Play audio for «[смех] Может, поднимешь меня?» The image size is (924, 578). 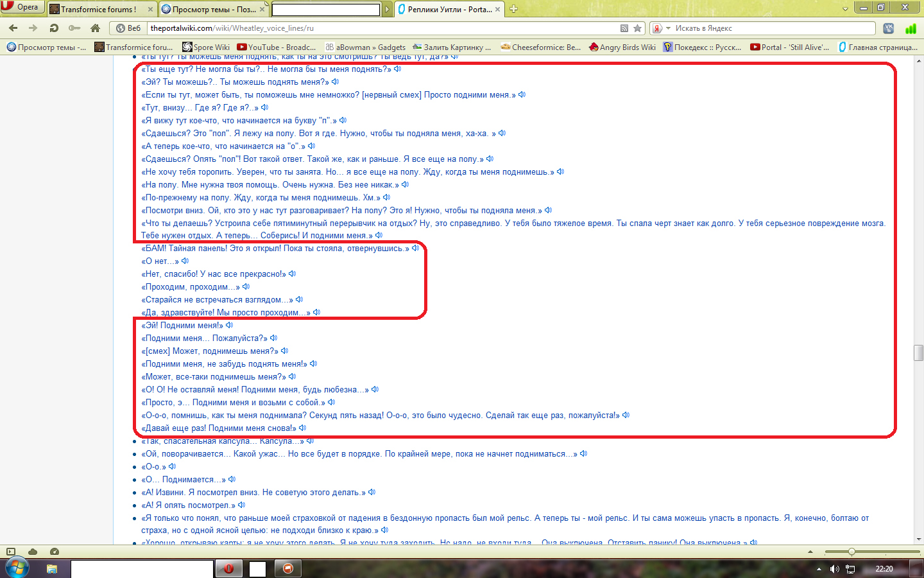pyautogui.click(x=285, y=351)
